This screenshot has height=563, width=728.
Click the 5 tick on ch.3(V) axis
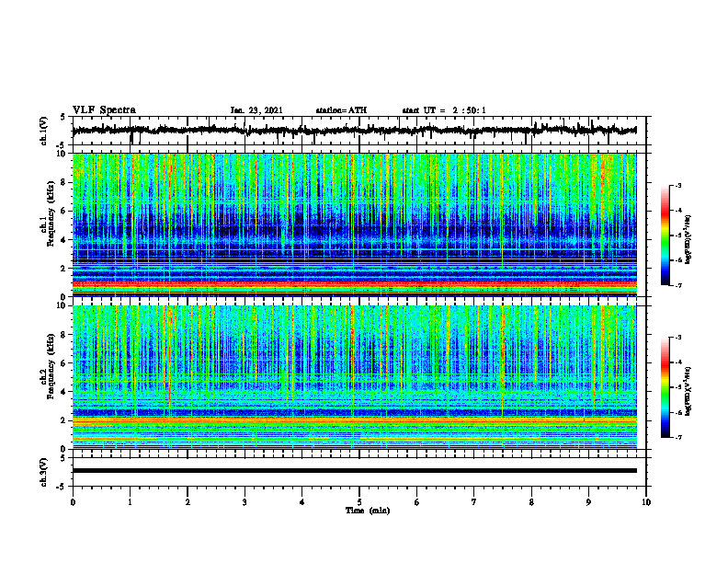63,458
